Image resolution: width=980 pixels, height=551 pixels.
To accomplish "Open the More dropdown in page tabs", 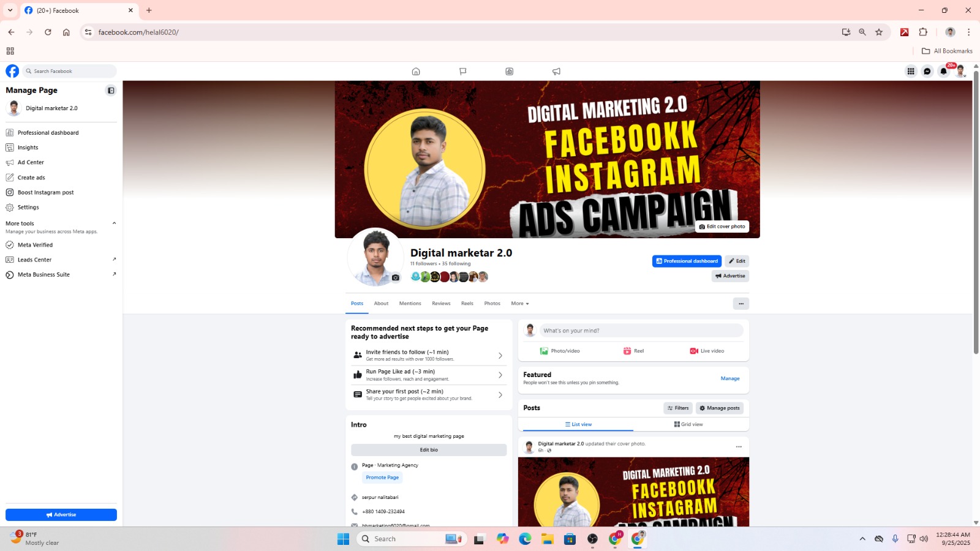I will click(x=520, y=304).
